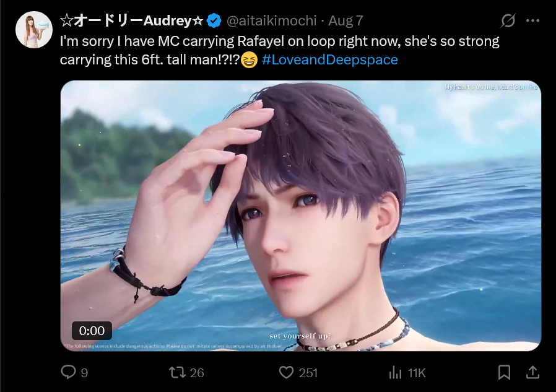556x392 pixels.
Task: Like the post with the heart icon
Action: [x=286, y=372]
